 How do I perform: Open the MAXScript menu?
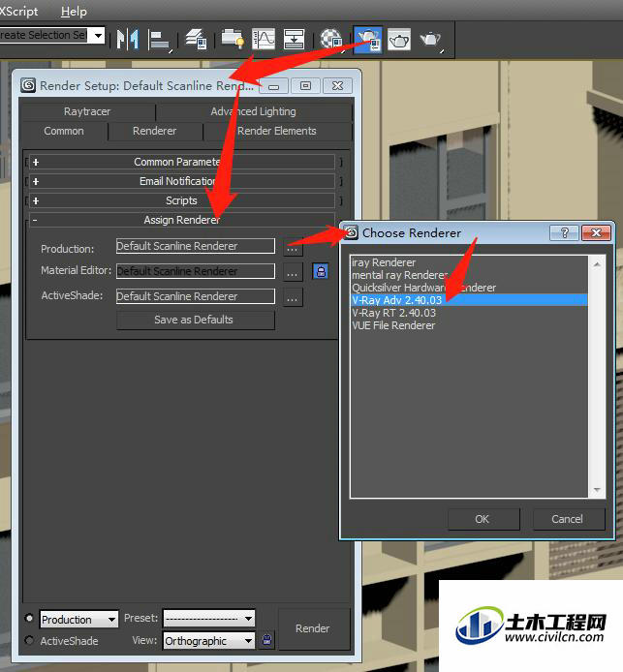[18, 12]
